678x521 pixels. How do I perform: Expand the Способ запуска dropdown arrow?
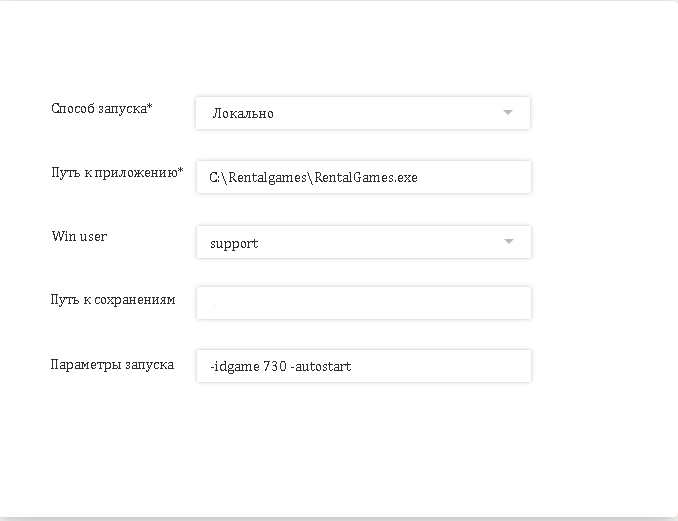[507, 113]
